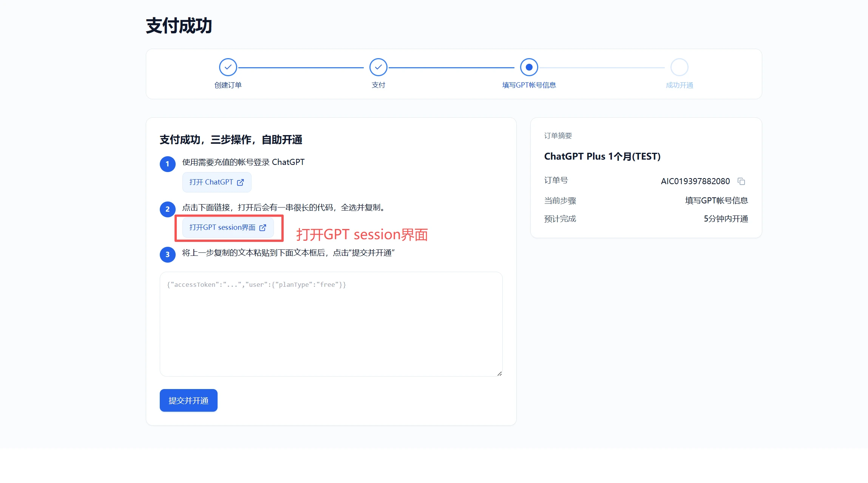
Task: Open the 打开 ChatGPT link button
Action: pos(217,182)
